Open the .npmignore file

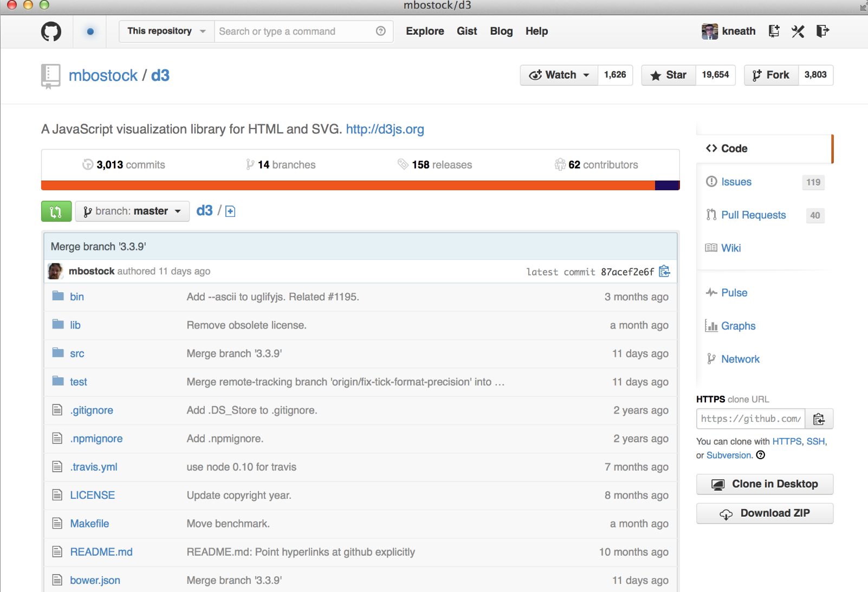click(96, 439)
